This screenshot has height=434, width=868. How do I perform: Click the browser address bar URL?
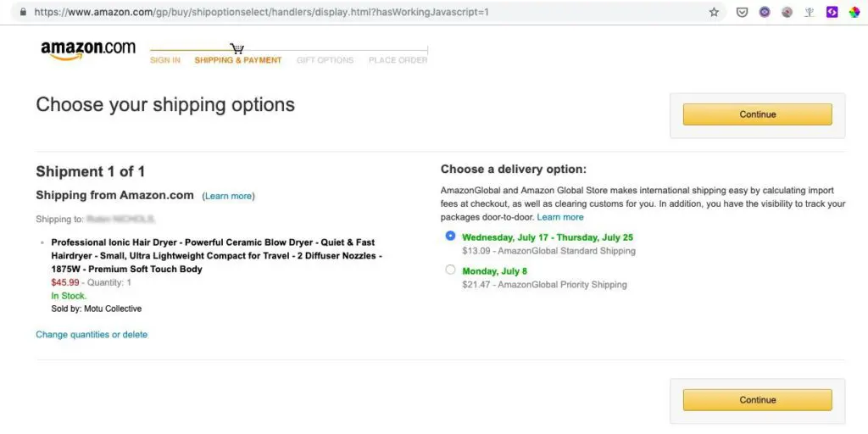coord(263,13)
